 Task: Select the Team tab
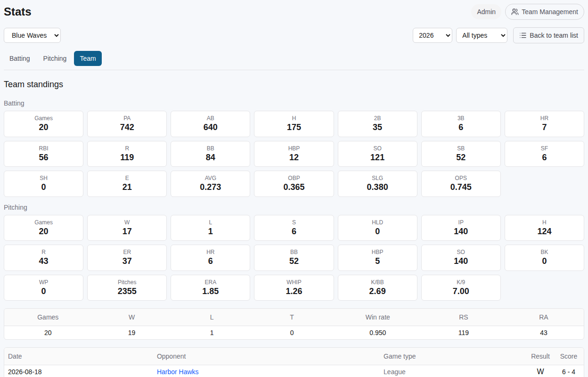88,58
